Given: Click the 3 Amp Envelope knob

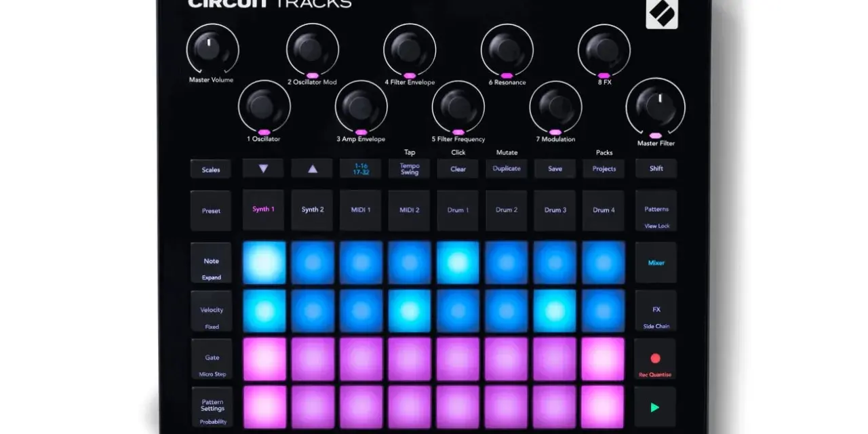Looking at the screenshot, I should 361,106.
